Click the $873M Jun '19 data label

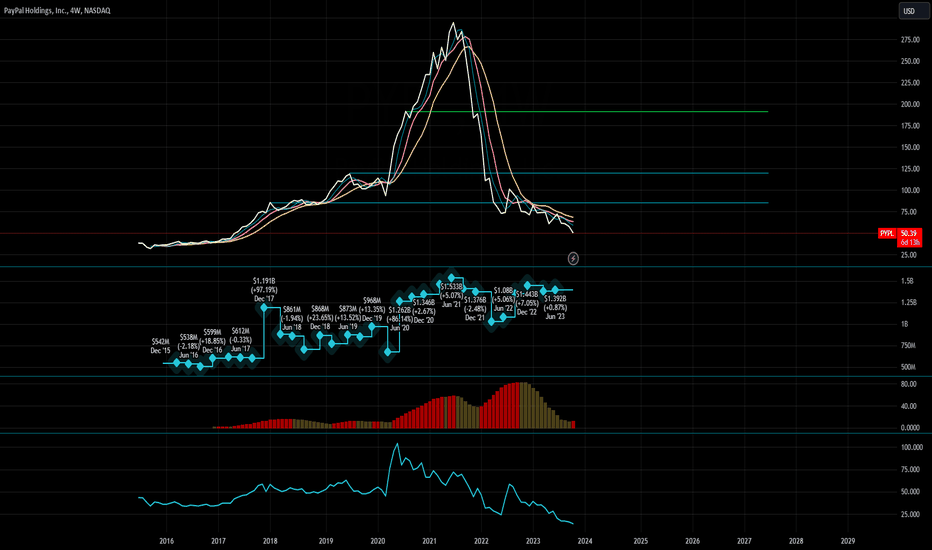(348, 318)
